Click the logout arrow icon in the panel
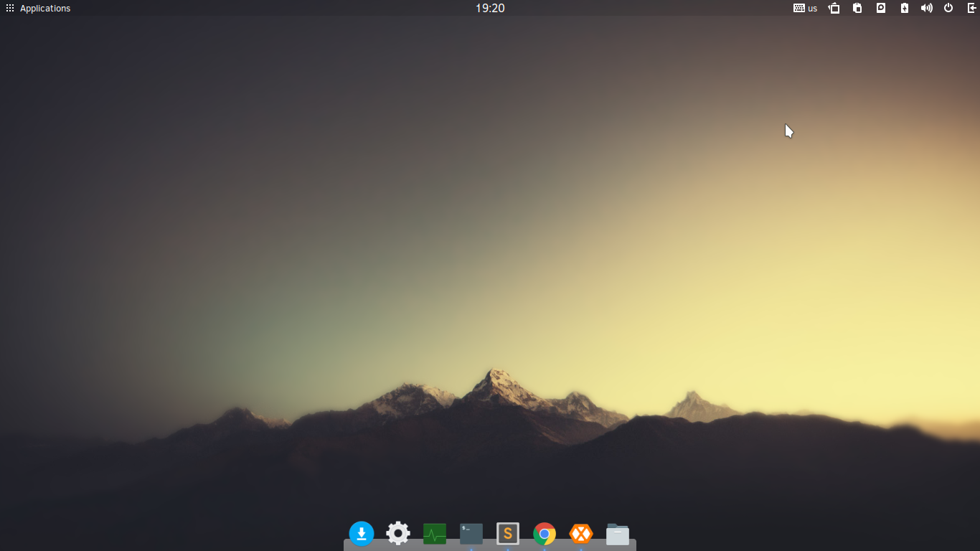Image resolution: width=980 pixels, height=551 pixels. (x=972, y=9)
